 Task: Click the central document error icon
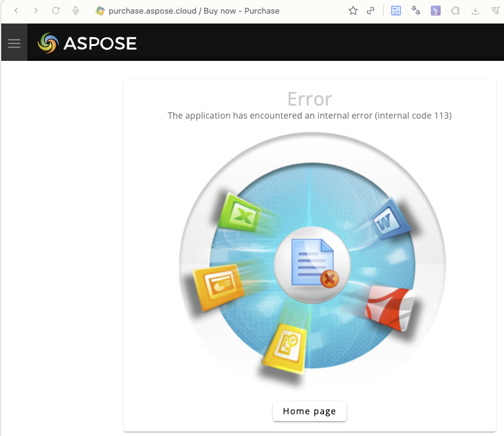[x=312, y=265]
